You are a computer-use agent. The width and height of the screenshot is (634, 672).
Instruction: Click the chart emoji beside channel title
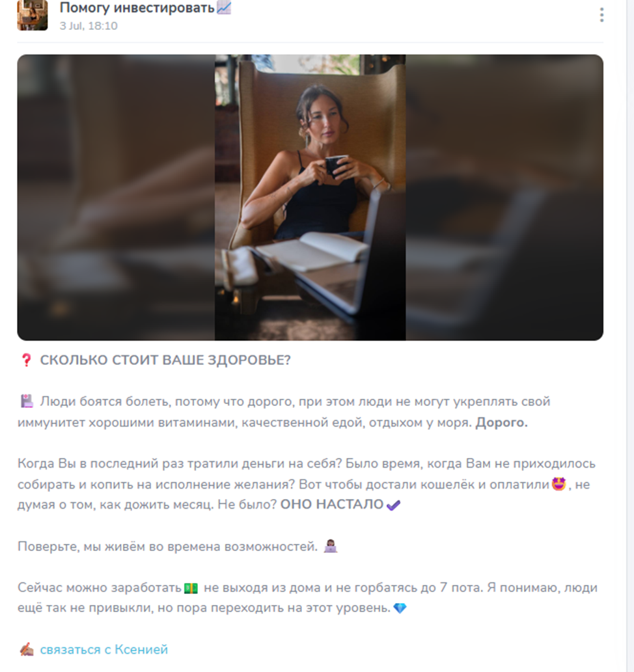coord(224,8)
